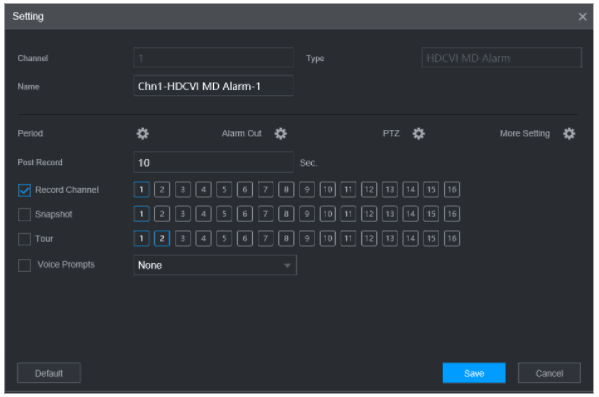Open the Period settings gear
The height and width of the screenshot is (397, 599).
click(x=142, y=134)
